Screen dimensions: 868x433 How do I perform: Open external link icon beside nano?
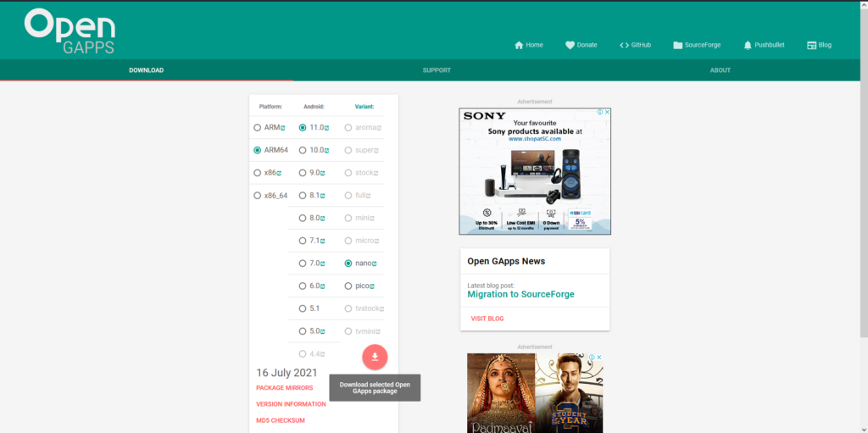click(375, 264)
